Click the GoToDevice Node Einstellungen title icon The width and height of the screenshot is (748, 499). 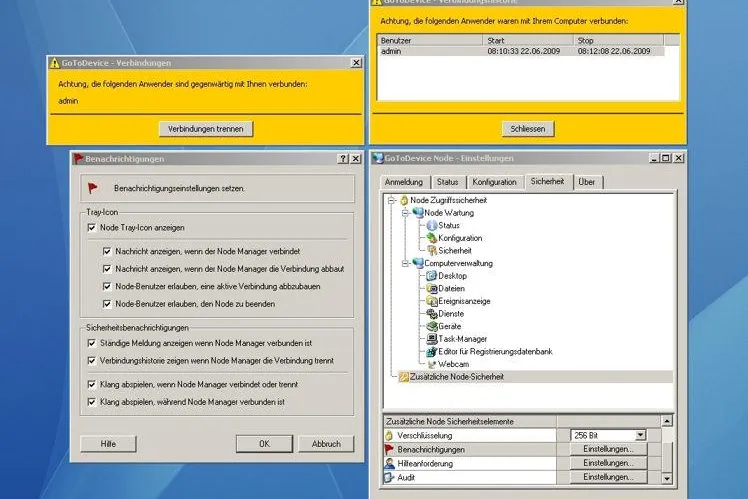378,158
